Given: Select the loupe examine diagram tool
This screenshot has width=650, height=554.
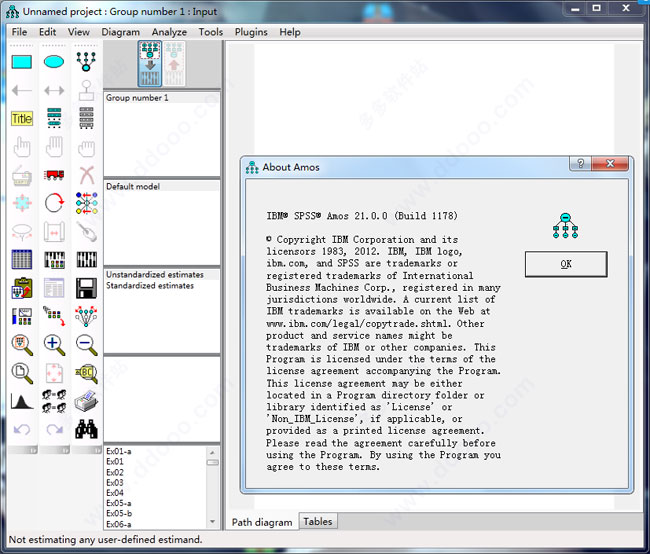Looking at the screenshot, I should tap(86, 373).
